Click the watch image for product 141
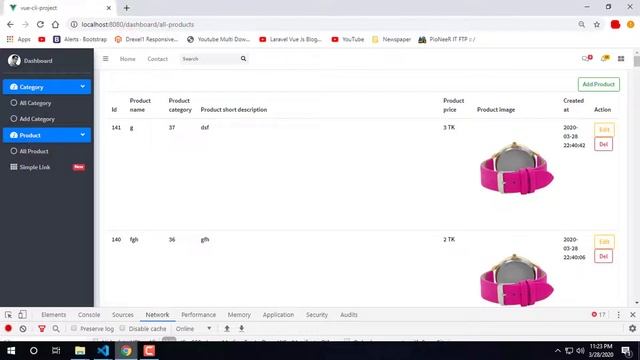The image size is (640, 360). tap(516, 168)
